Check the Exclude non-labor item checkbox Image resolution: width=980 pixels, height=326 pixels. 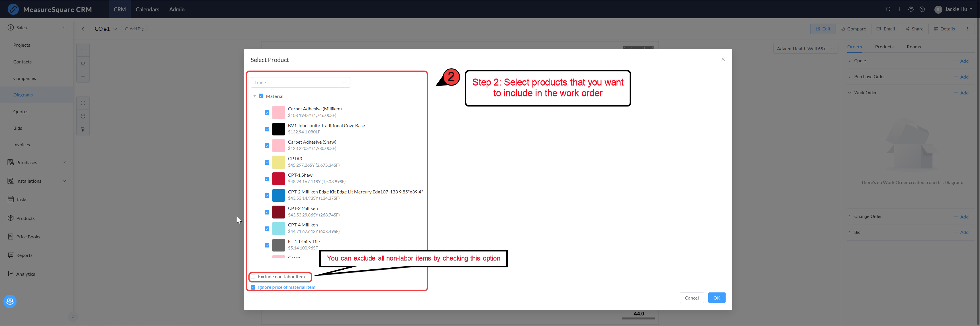[253, 277]
